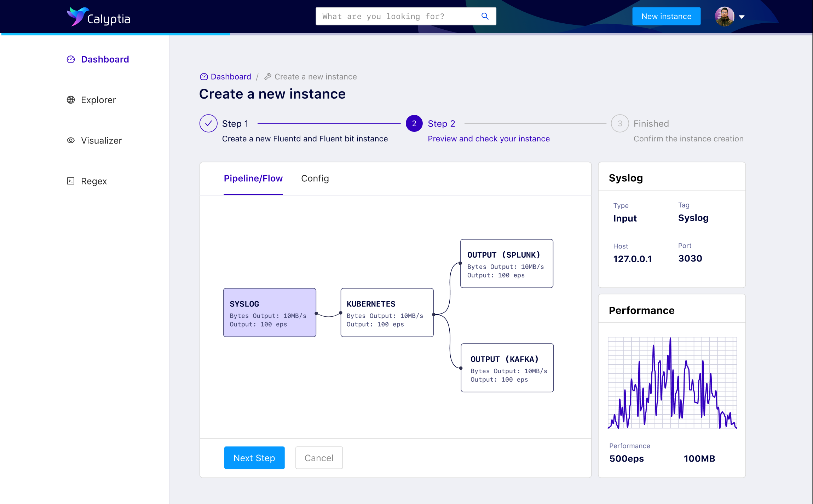Viewport: 813px width, 504px height.
Task: Click the Dashboard icon in sidebar
Action: (71, 59)
